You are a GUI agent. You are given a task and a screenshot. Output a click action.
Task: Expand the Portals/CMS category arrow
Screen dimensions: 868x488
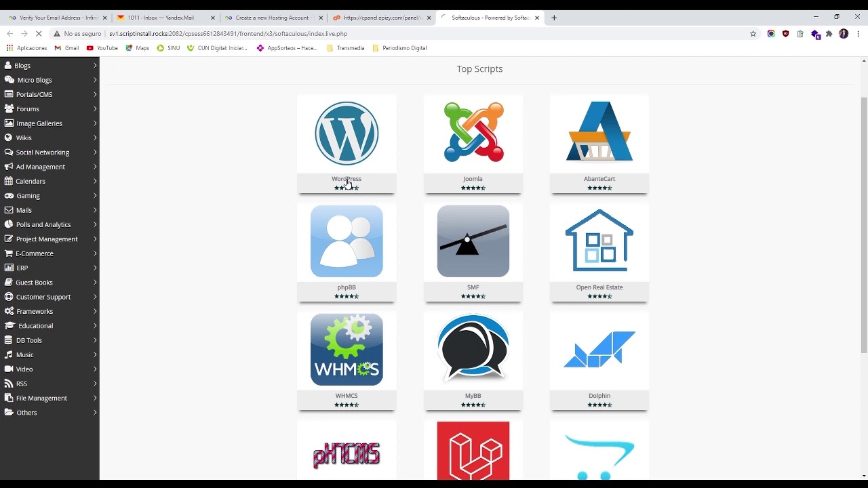[x=95, y=94]
